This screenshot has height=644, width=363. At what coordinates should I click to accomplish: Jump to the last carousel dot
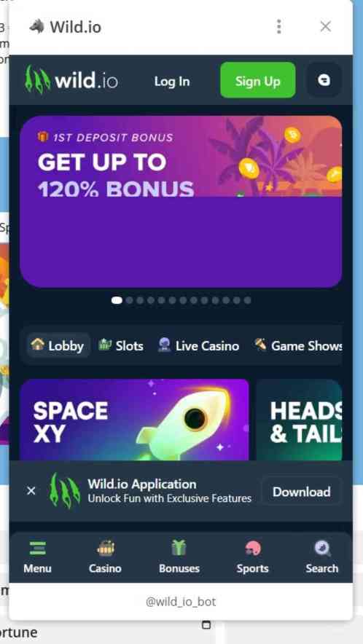[x=248, y=300]
